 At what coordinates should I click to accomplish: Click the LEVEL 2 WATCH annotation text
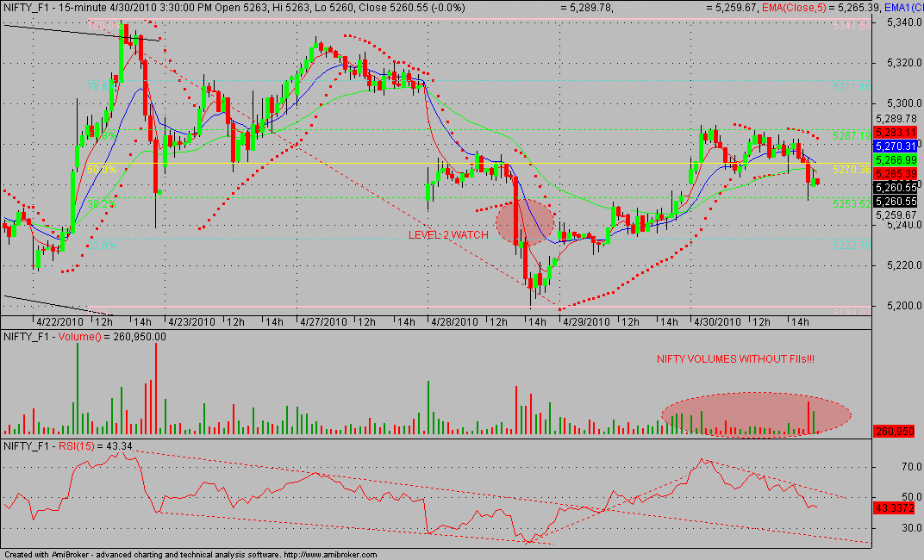(448, 235)
